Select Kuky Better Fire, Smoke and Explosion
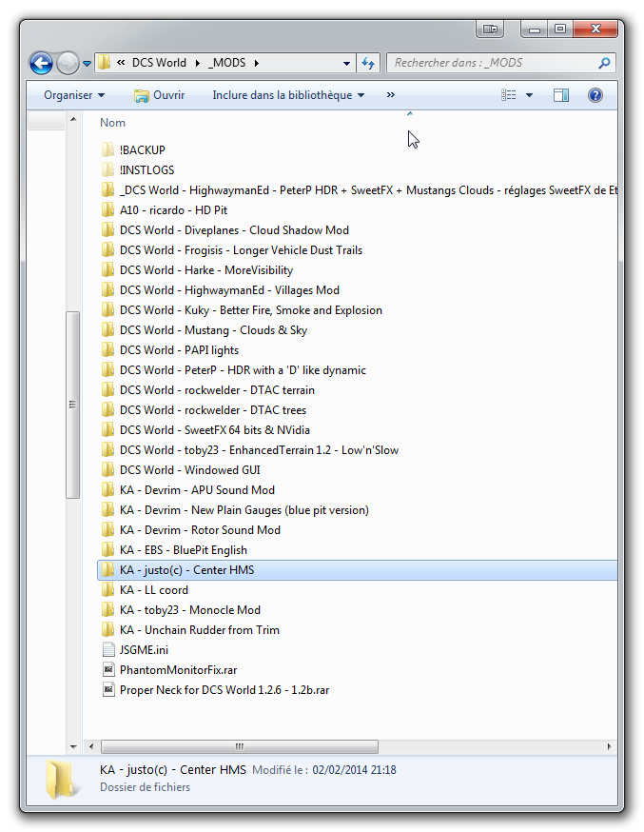 242,310
